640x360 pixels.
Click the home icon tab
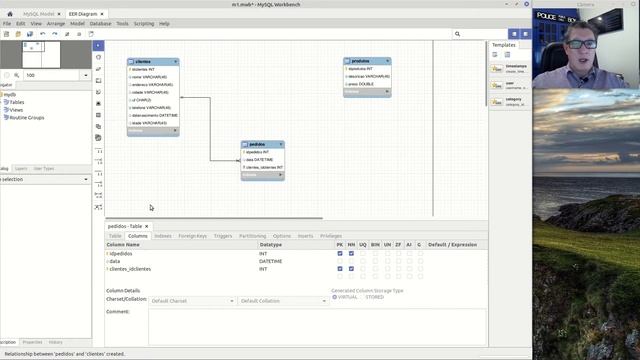10,14
